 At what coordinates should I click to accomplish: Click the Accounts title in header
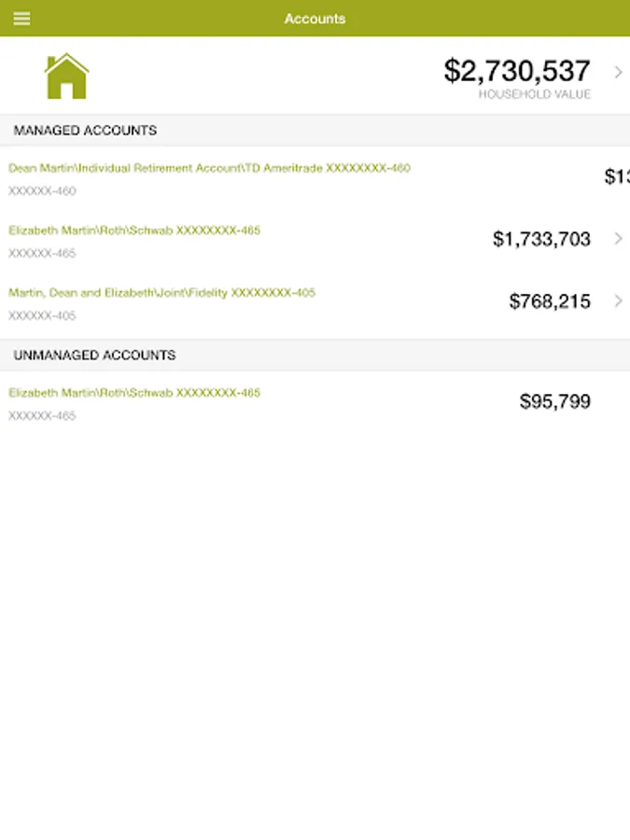click(315, 19)
